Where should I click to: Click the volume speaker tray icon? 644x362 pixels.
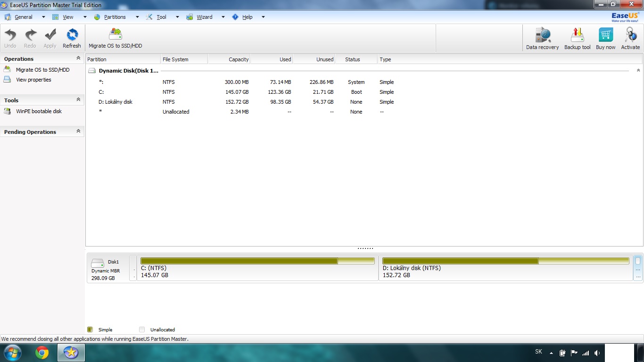pyautogui.click(x=597, y=353)
